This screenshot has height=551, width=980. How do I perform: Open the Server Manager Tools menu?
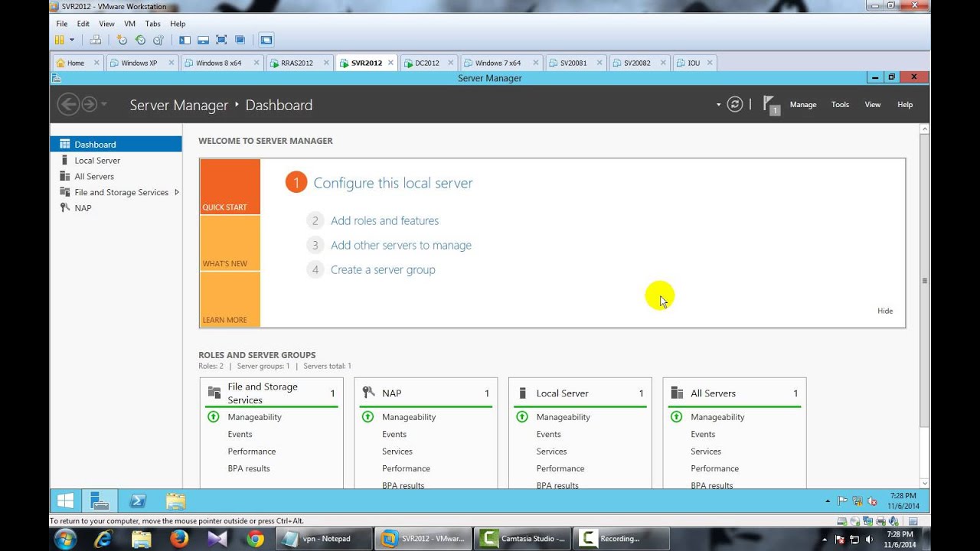[840, 104]
